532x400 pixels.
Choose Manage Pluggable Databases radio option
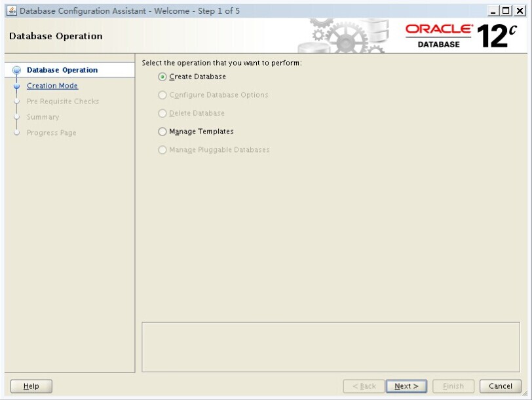click(x=162, y=150)
